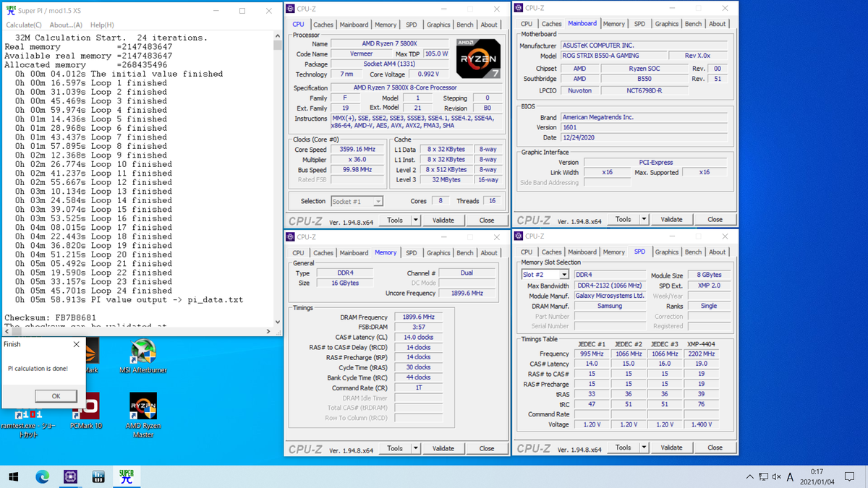
Task: Toggle the IME input mode 'A' indicator
Action: click(790, 477)
